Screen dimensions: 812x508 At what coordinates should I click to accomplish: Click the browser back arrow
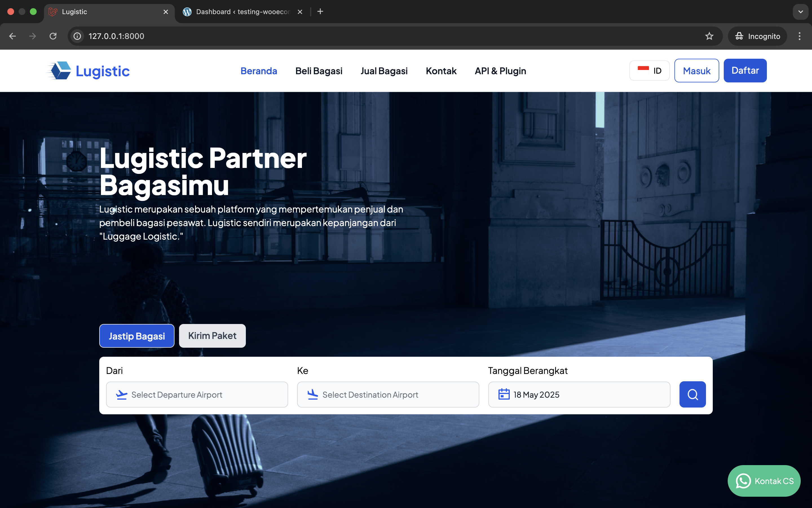[12, 36]
